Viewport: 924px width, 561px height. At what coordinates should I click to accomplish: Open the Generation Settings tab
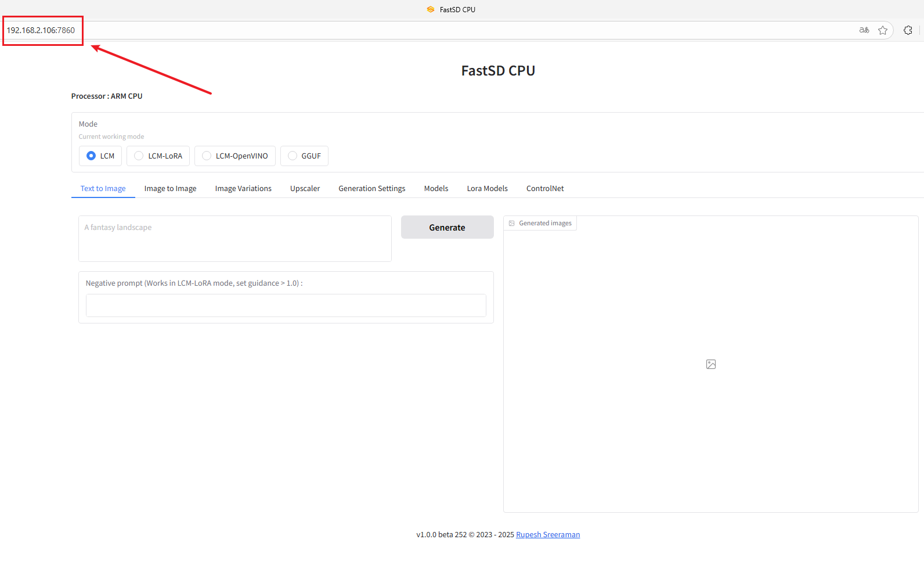pos(371,189)
